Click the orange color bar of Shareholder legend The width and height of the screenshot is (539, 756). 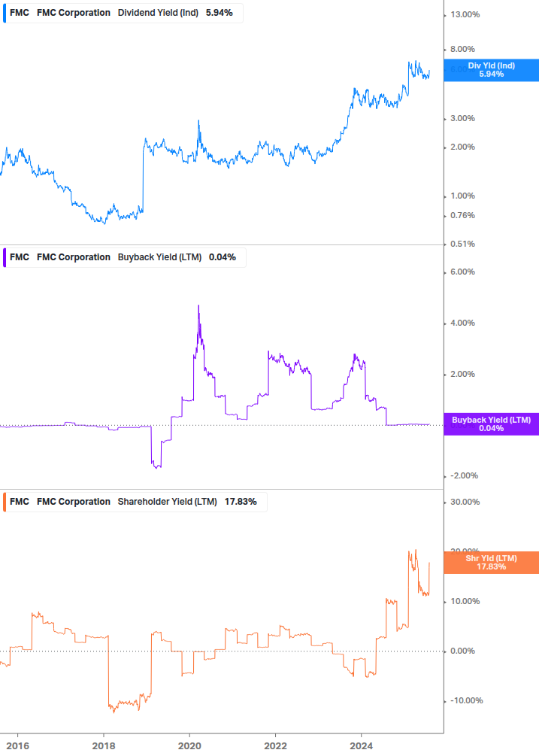pos(5,502)
